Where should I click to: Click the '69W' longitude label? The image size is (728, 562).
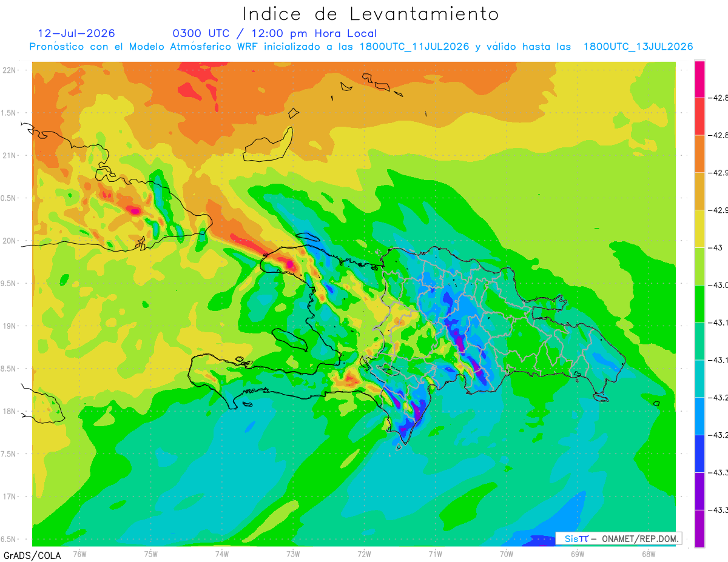[578, 553]
